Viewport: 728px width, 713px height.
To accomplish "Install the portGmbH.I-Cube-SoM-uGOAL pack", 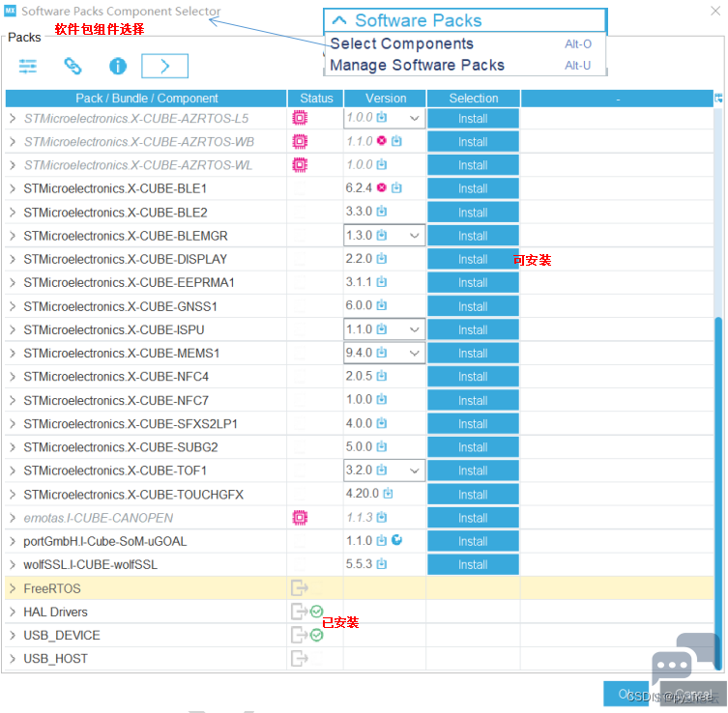I will [473, 541].
